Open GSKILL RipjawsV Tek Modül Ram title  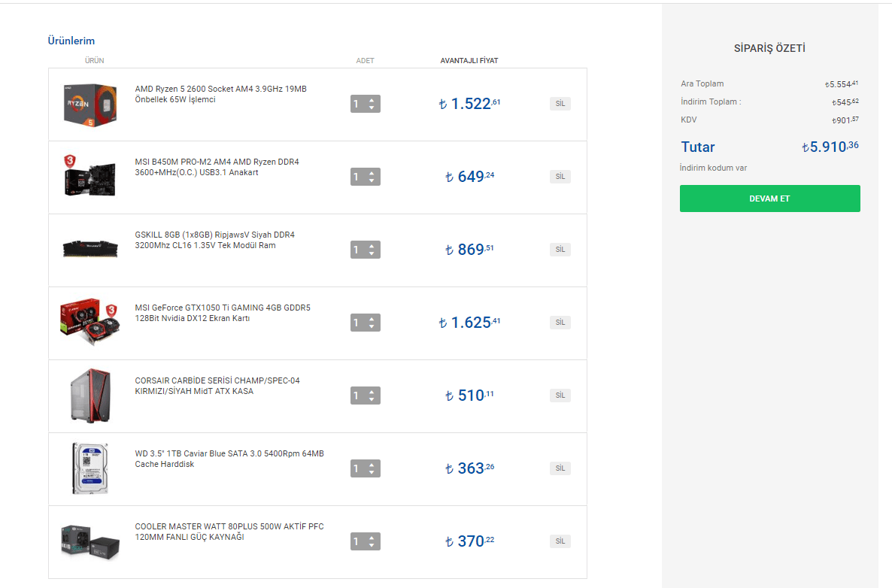click(x=215, y=240)
